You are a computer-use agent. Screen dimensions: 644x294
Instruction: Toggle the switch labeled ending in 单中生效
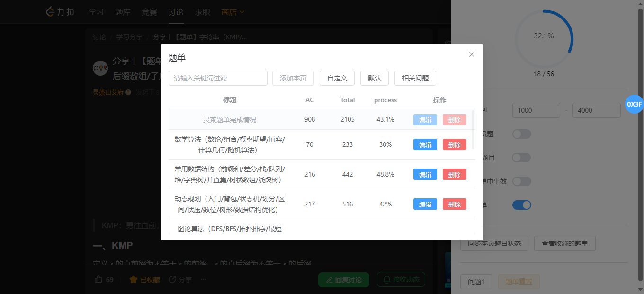[x=521, y=181]
